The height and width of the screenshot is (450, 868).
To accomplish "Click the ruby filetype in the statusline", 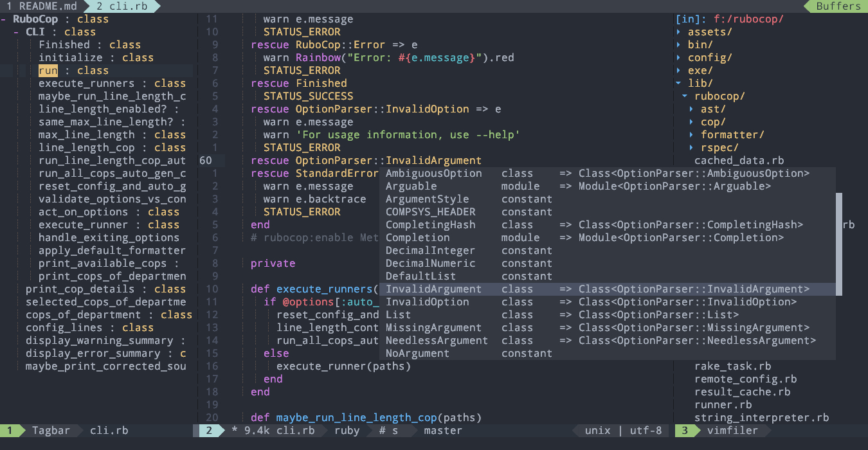I will tap(347, 431).
